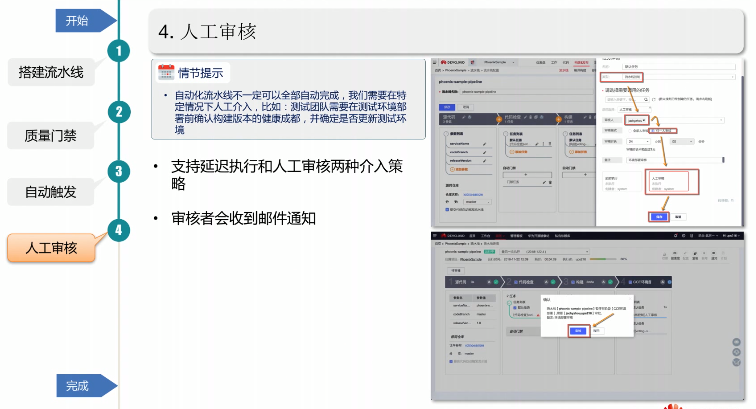Click stage 1 header in running pipeline

click(x=473, y=282)
